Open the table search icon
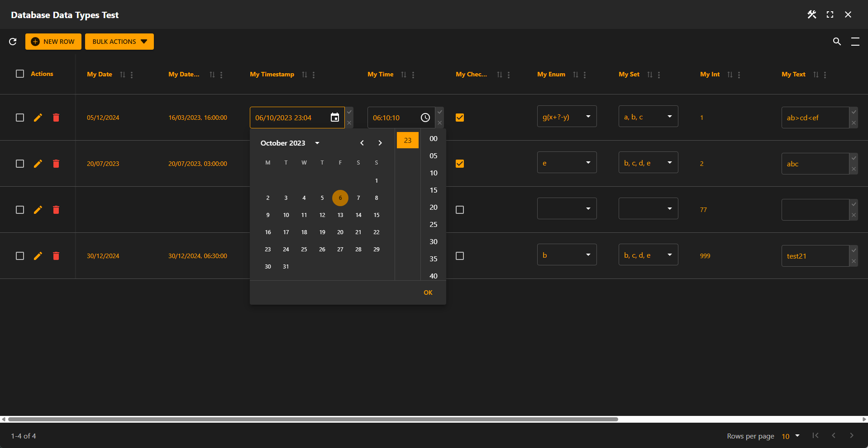Viewport: 868px width, 448px height. (837, 42)
